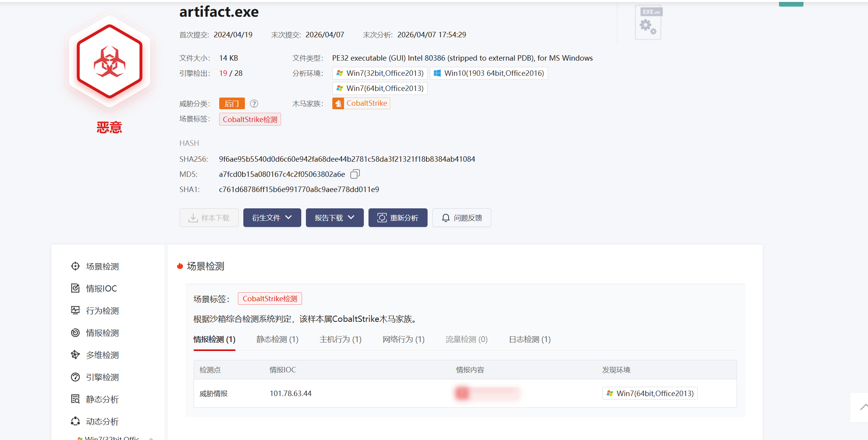The width and height of the screenshot is (868, 440).
Task: Click the 重新分析 button
Action: click(x=398, y=218)
